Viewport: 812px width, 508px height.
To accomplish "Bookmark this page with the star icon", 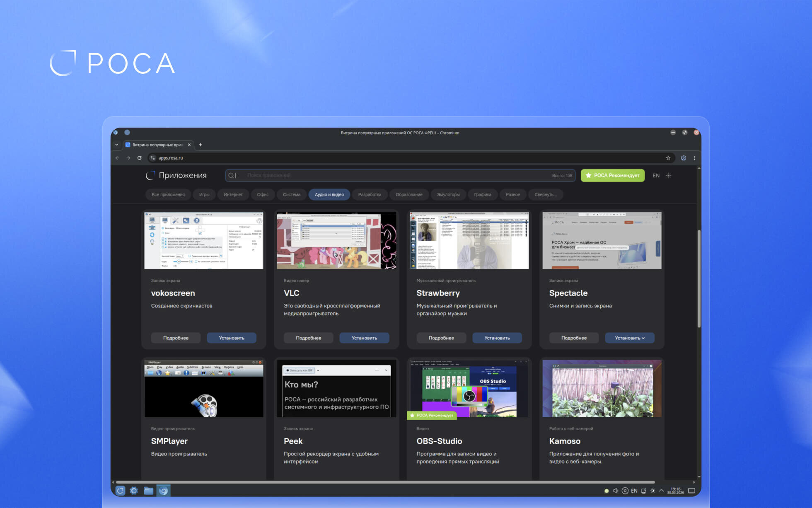I will (x=668, y=158).
